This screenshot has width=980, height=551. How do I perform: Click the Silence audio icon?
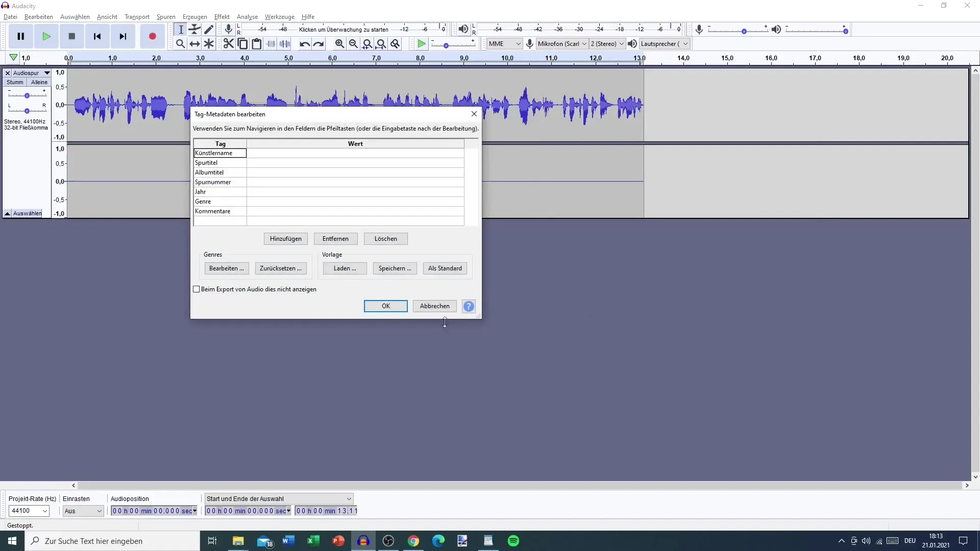tap(285, 44)
